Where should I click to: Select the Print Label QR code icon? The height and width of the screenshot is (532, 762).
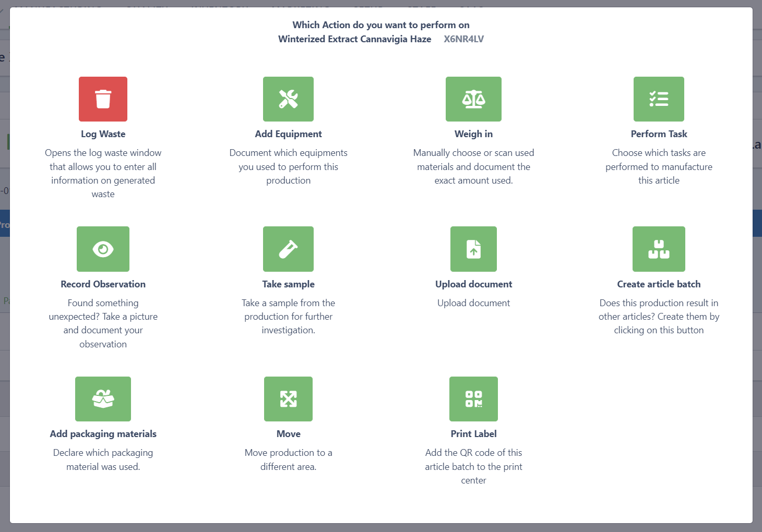click(473, 399)
